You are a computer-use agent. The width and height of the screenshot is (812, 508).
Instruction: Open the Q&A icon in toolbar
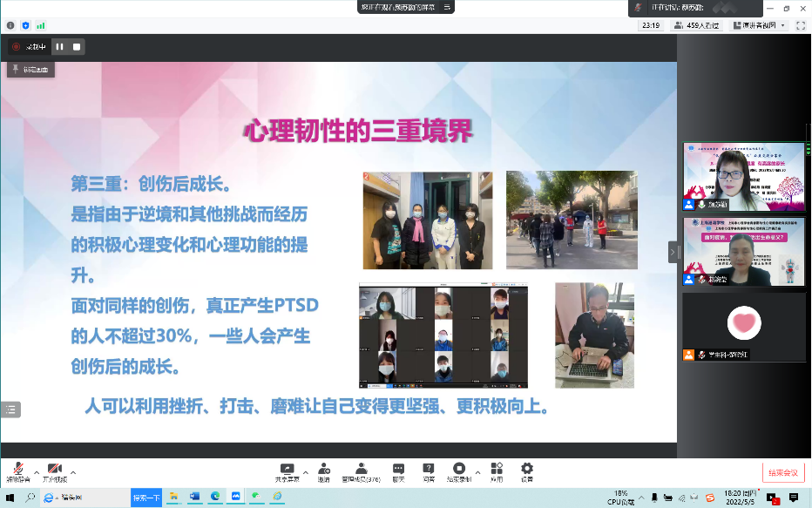429,472
